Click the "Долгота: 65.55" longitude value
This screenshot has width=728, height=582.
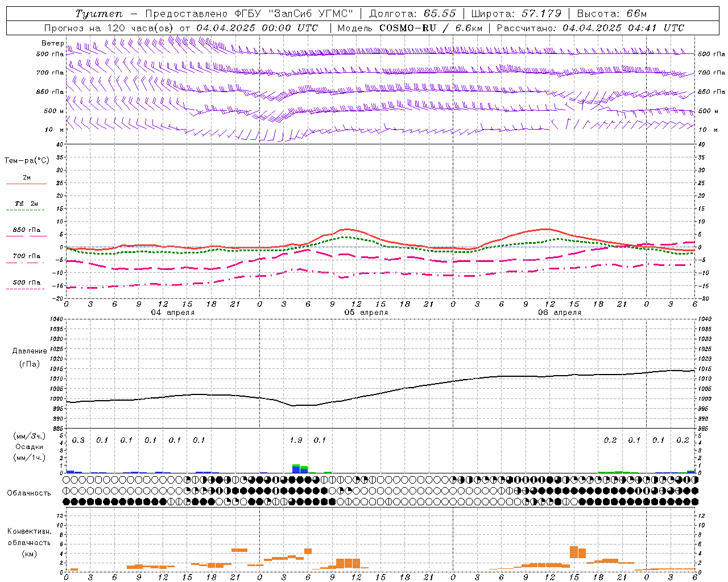point(412,14)
